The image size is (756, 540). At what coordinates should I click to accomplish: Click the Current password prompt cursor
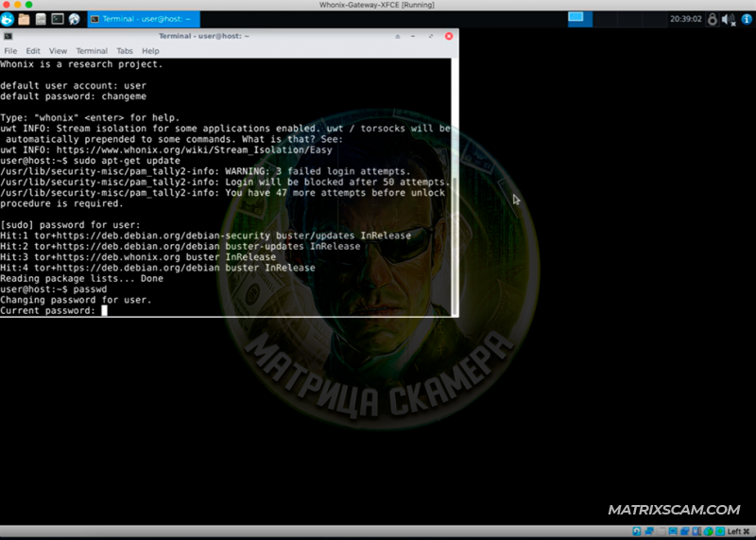pyautogui.click(x=105, y=311)
